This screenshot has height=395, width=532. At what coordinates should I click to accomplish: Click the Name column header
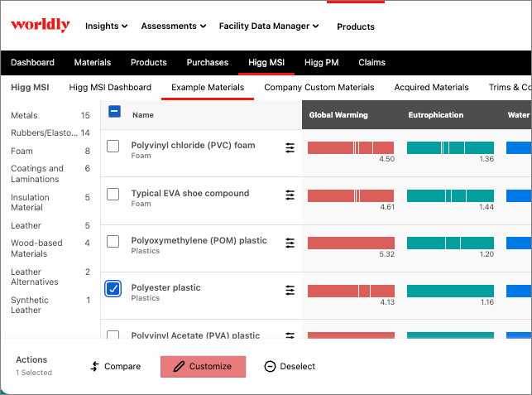[143, 115]
